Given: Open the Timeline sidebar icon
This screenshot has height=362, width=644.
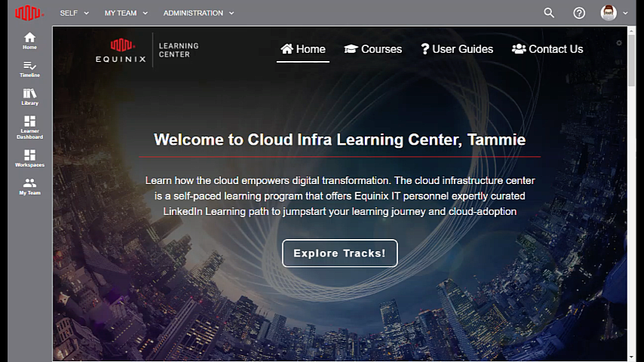Looking at the screenshot, I should click(29, 69).
